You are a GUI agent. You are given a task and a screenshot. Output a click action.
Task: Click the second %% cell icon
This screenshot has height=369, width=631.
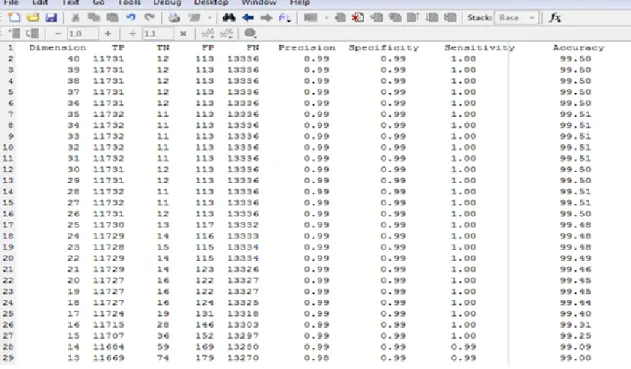point(227,33)
